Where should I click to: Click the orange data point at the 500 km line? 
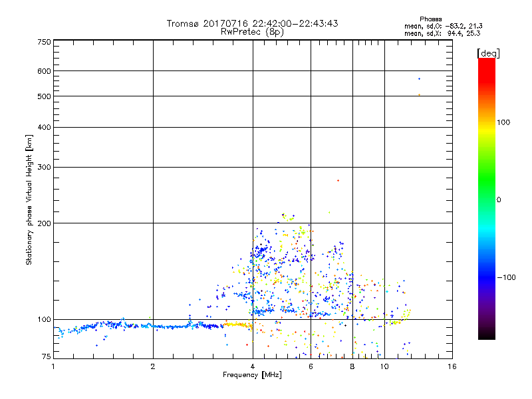[x=420, y=94]
